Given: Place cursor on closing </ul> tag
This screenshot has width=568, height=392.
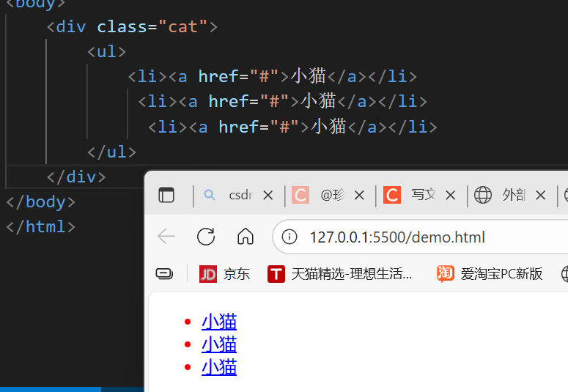Looking at the screenshot, I should [111, 152].
